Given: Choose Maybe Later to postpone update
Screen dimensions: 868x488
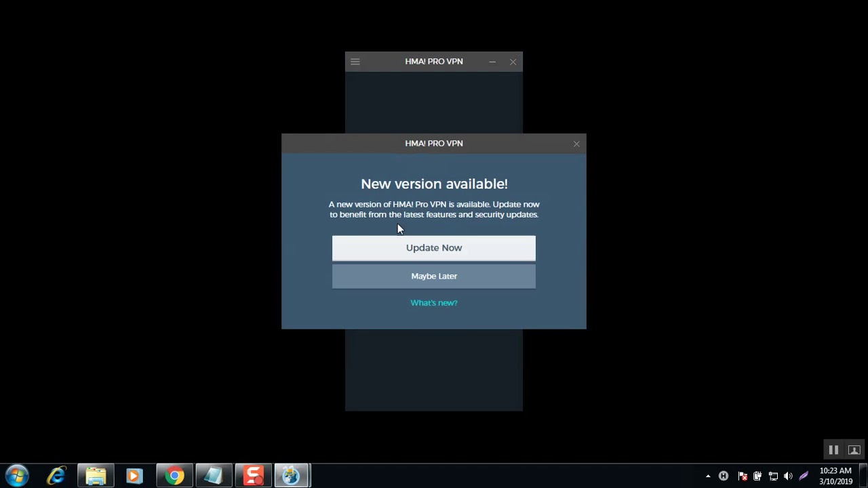Looking at the screenshot, I should tap(434, 277).
